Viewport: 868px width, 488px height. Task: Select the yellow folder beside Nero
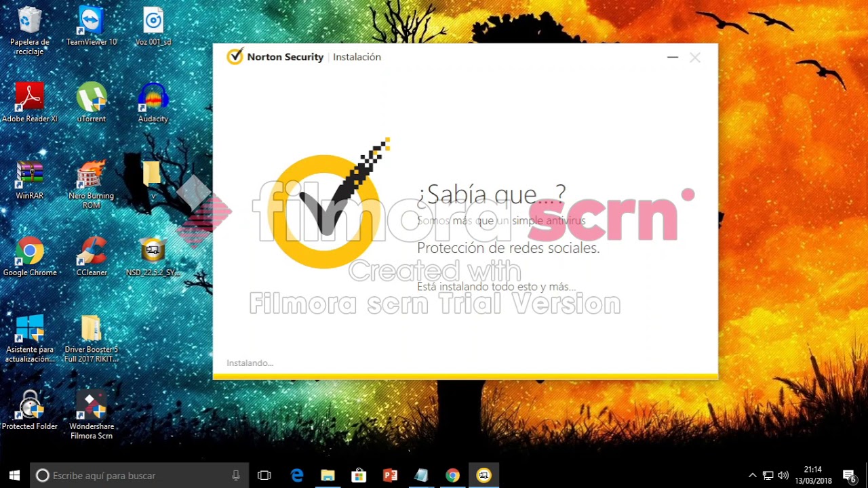tap(152, 178)
